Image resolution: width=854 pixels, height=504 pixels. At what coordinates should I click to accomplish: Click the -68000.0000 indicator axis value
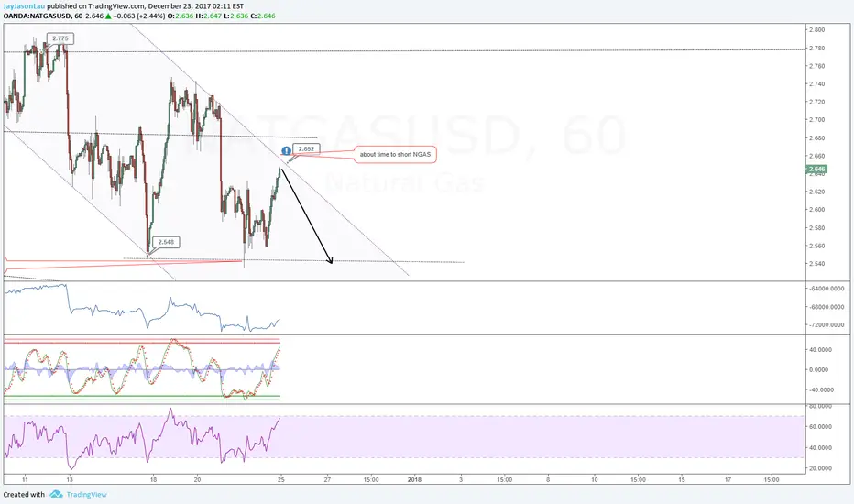coord(827,307)
